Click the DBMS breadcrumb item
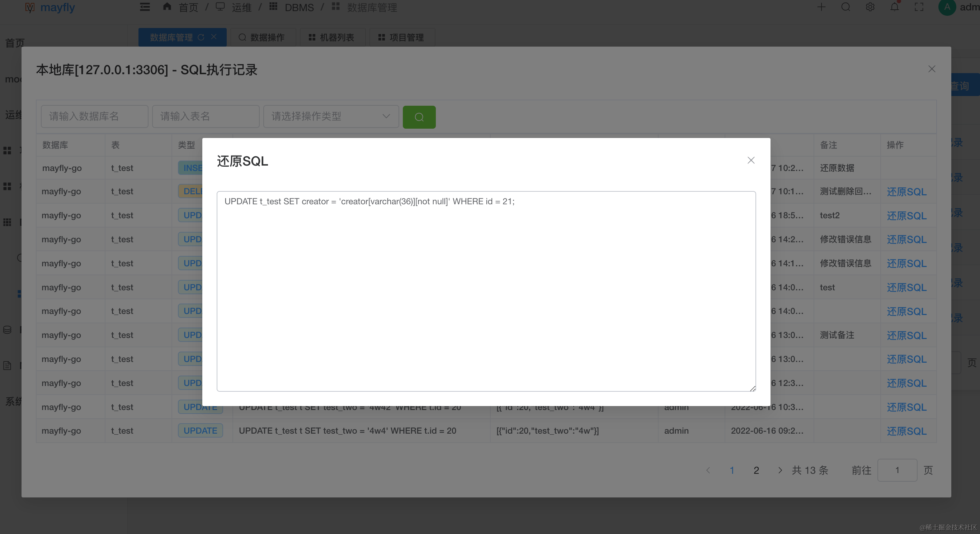The image size is (980, 534). click(x=300, y=7)
